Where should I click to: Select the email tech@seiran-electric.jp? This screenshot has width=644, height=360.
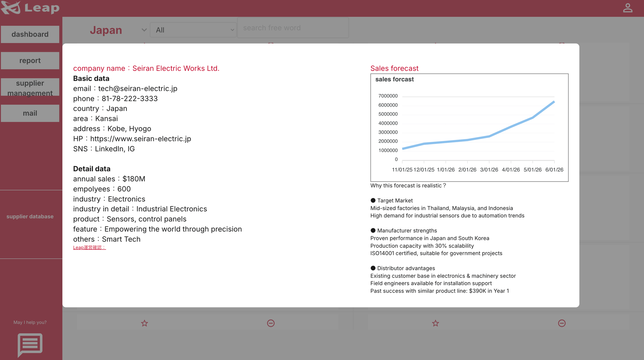pyautogui.click(x=138, y=88)
